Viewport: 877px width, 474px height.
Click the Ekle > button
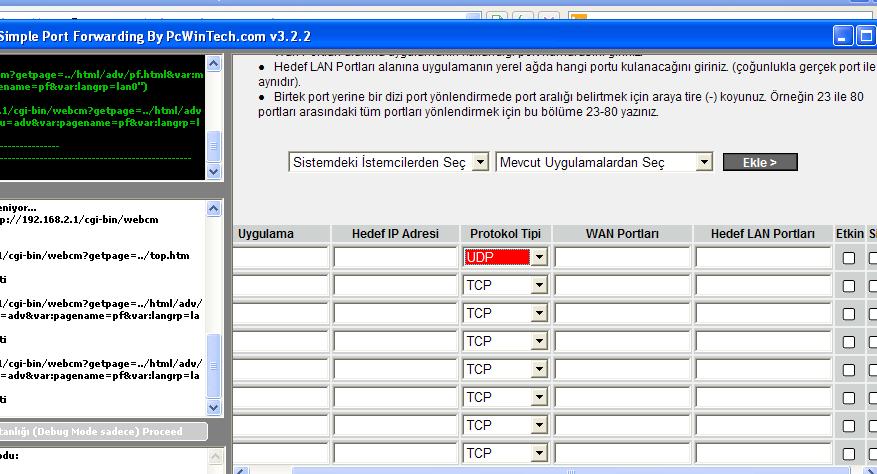point(760,162)
